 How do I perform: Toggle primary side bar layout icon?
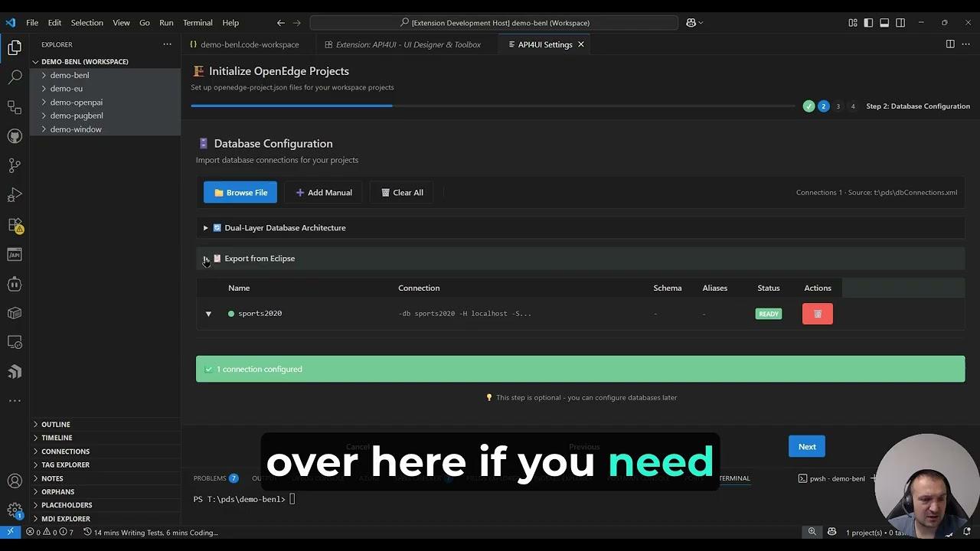coord(868,23)
